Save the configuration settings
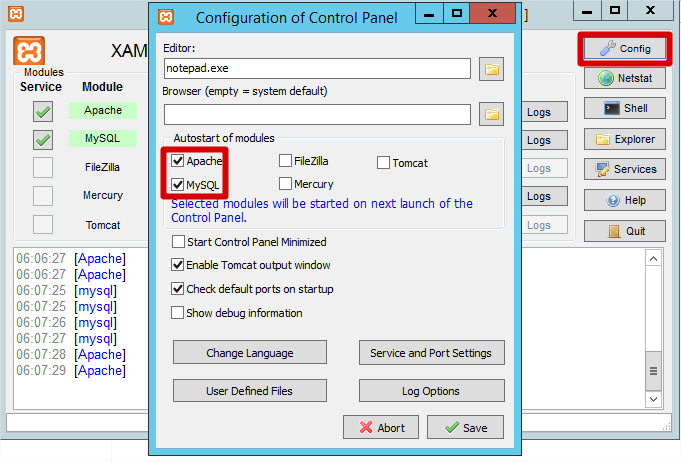This screenshot has height=462, width=681. coord(465,427)
